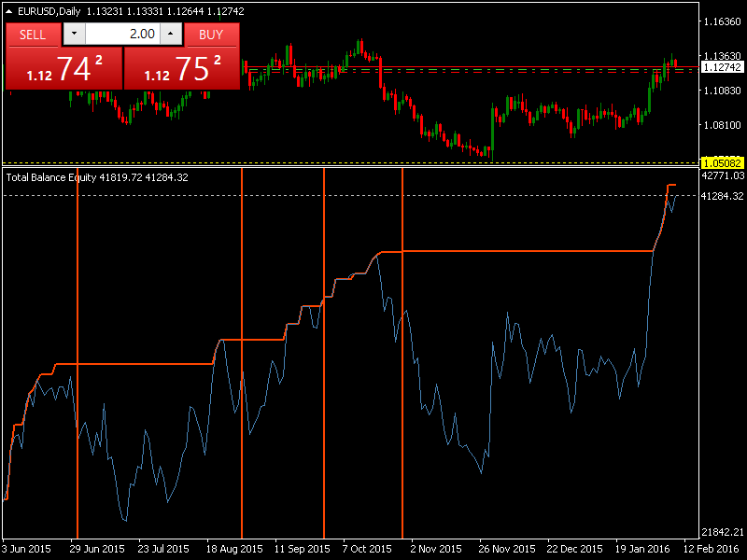Click equity level label 41284.32
The width and height of the screenshot is (747, 560).
(x=723, y=196)
